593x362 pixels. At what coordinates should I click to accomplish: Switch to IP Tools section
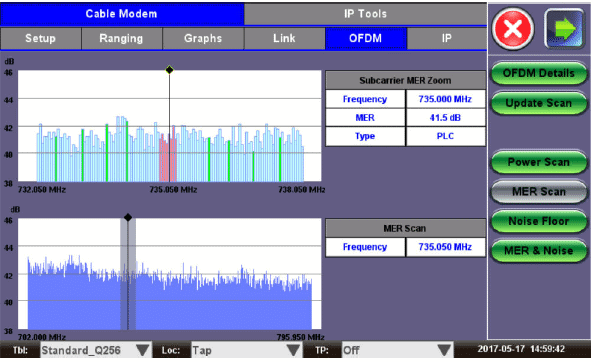click(x=365, y=14)
